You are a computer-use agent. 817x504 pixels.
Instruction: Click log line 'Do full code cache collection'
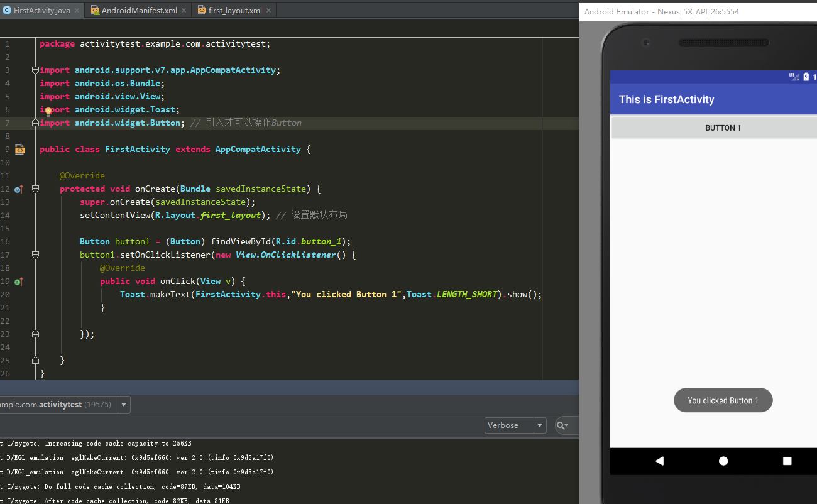click(143, 487)
